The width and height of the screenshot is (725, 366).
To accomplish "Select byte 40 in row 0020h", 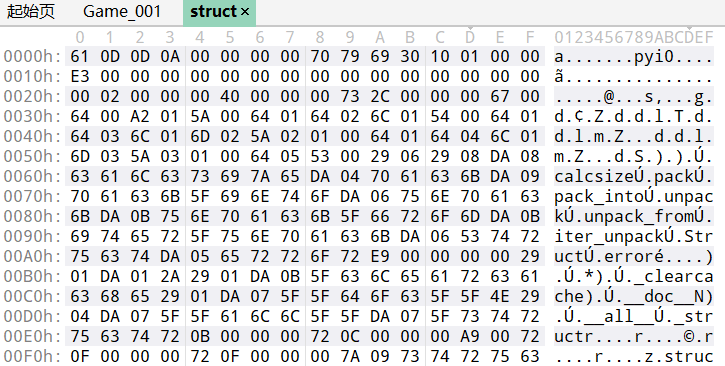I will pyautogui.click(x=229, y=97).
